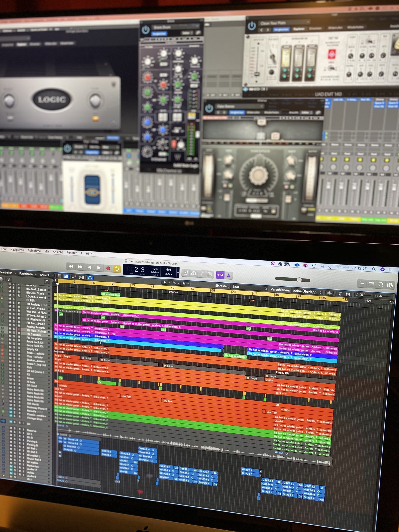Click the pencil note pad icon at top right
399x532 pixels.
371,284
